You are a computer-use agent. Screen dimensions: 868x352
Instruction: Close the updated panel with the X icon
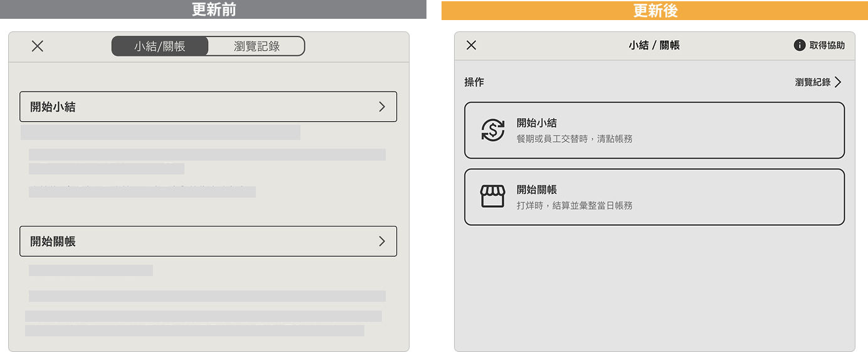coord(472,45)
